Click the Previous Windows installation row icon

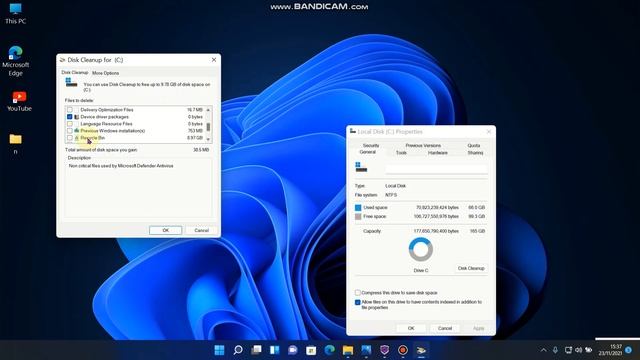click(x=76, y=131)
